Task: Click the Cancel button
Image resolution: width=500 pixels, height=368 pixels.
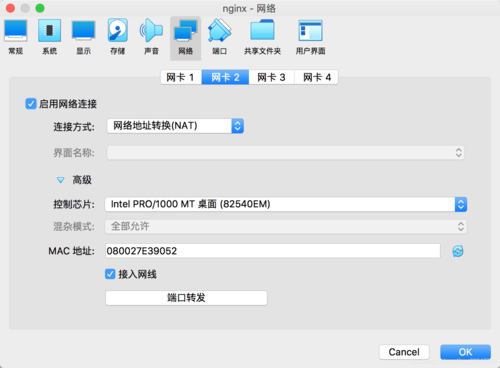Action: click(404, 352)
